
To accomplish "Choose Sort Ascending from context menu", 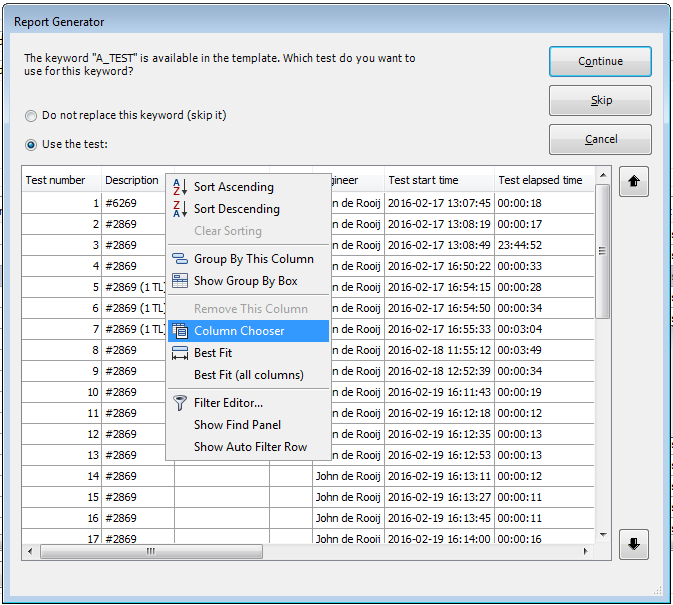I will [249, 187].
